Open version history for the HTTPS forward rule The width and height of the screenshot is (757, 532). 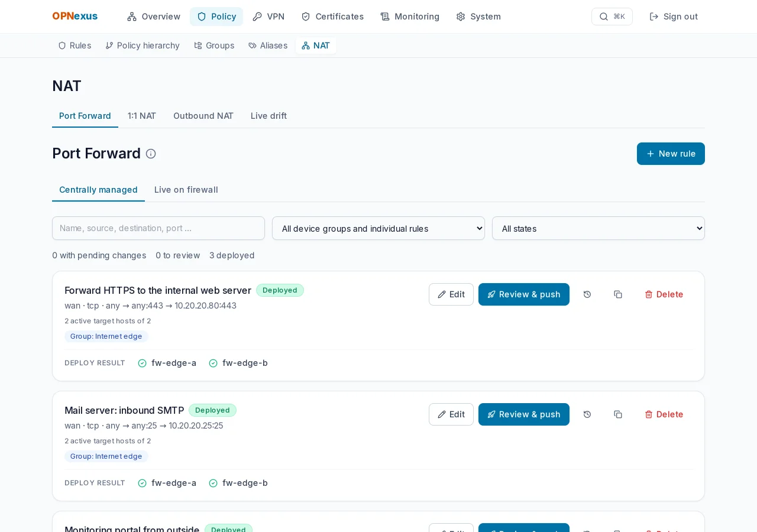click(587, 294)
